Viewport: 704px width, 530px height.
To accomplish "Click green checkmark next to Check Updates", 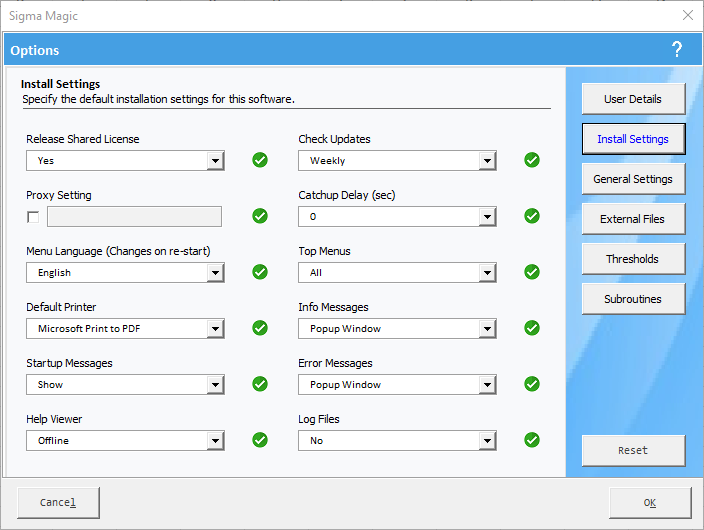I will pos(532,160).
